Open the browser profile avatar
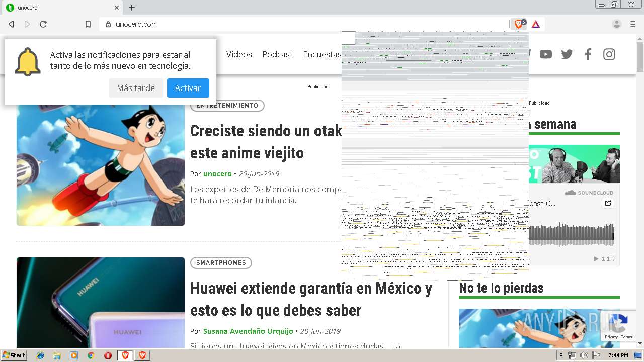 pos(616,24)
